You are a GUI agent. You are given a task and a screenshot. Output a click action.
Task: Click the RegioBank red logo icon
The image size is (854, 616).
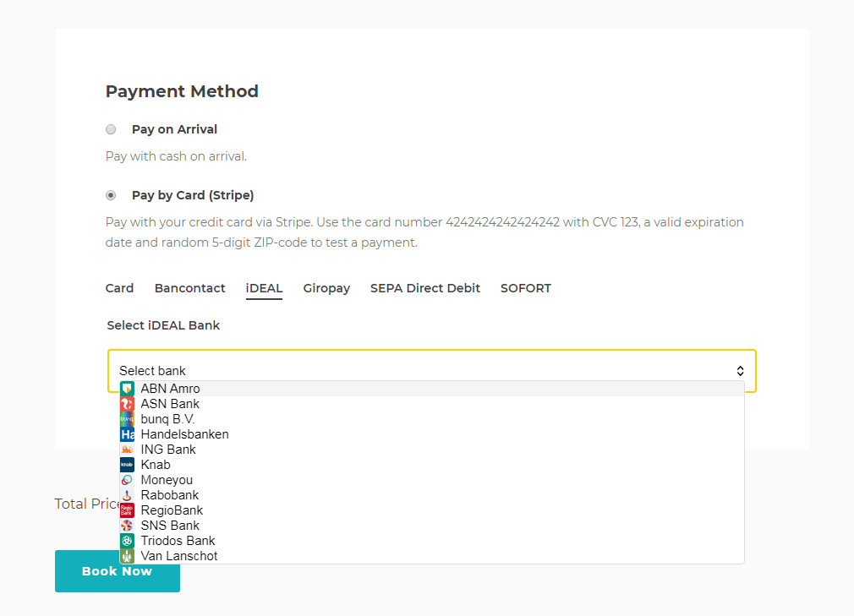pyautogui.click(x=127, y=510)
